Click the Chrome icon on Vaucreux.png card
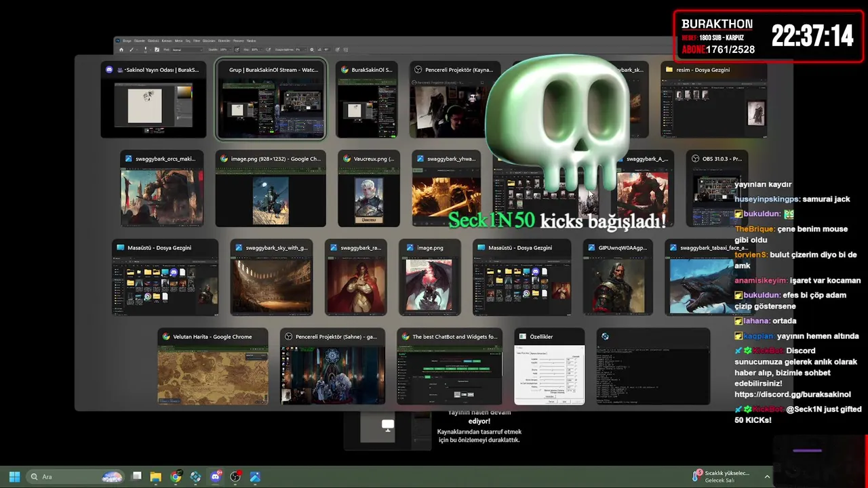The image size is (868, 488). (x=347, y=159)
